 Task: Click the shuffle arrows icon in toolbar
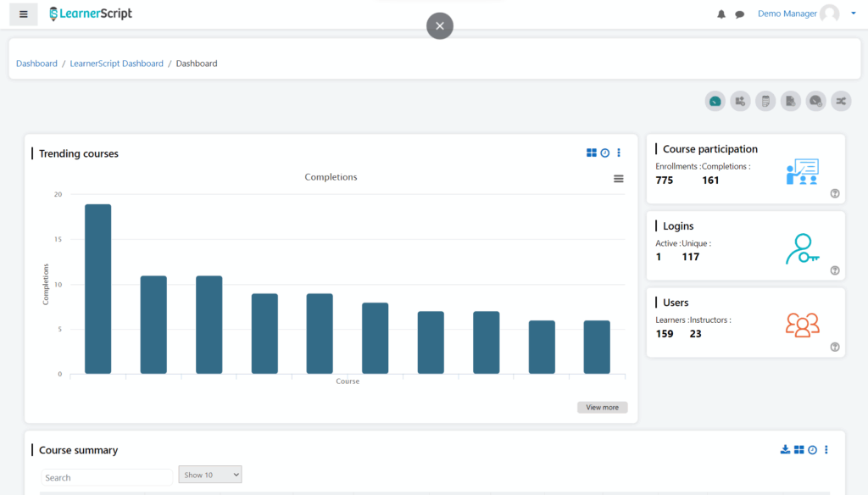click(x=841, y=102)
